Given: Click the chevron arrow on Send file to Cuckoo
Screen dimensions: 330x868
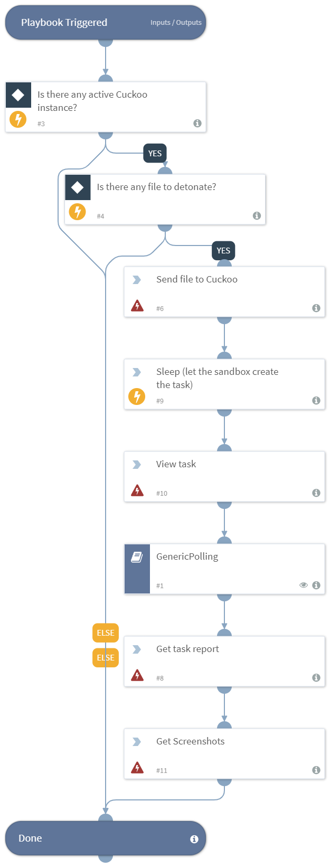Looking at the screenshot, I should pyautogui.click(x=137, y=280).
